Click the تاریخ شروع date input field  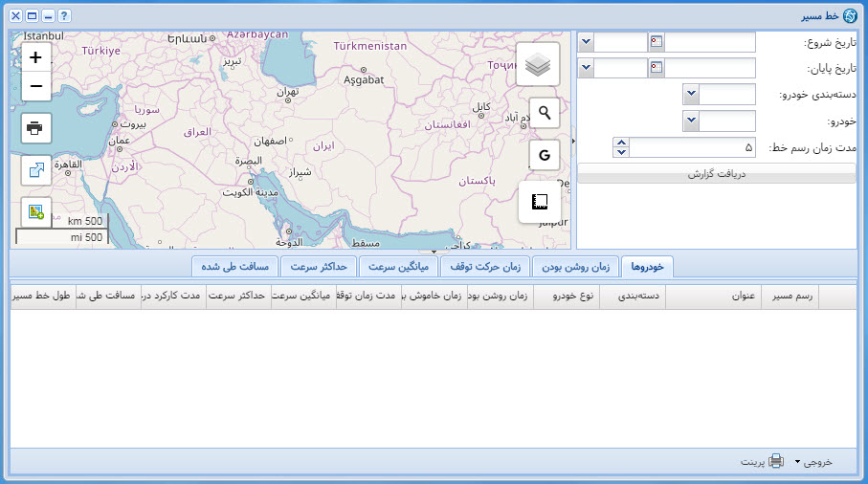click(x=709, y=42)
